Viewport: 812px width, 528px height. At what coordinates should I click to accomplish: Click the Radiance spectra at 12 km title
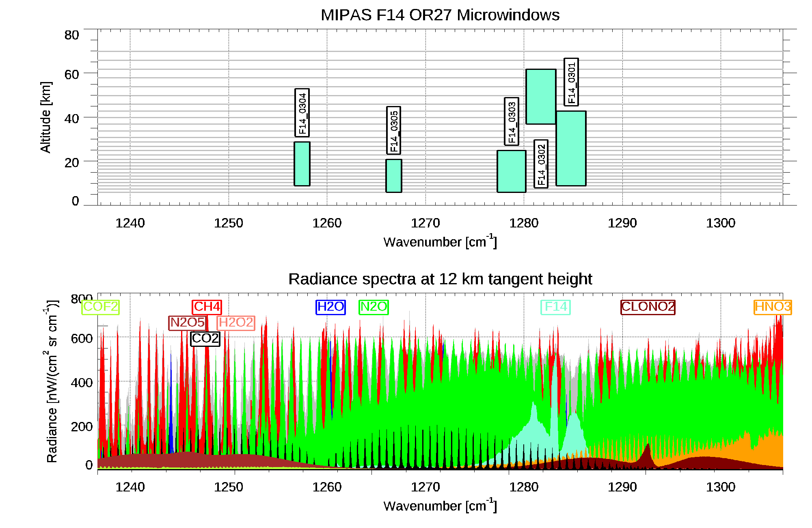click(440, 279)
